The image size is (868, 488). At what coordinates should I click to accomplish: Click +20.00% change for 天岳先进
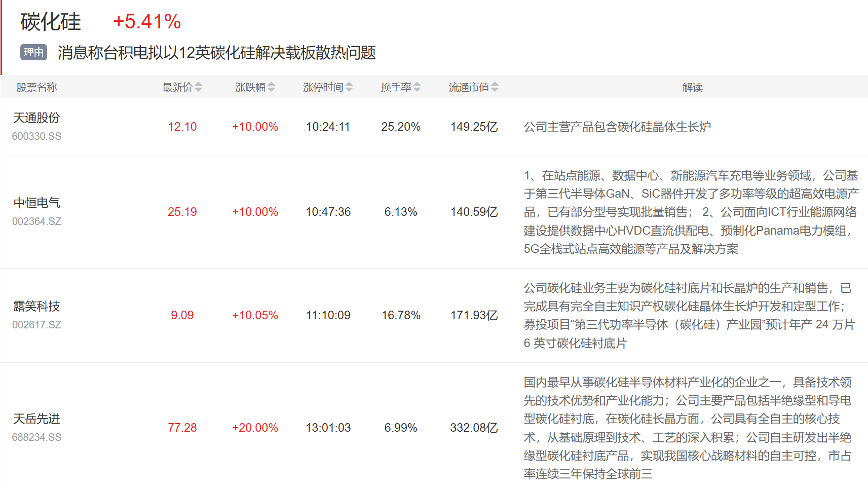255,428
